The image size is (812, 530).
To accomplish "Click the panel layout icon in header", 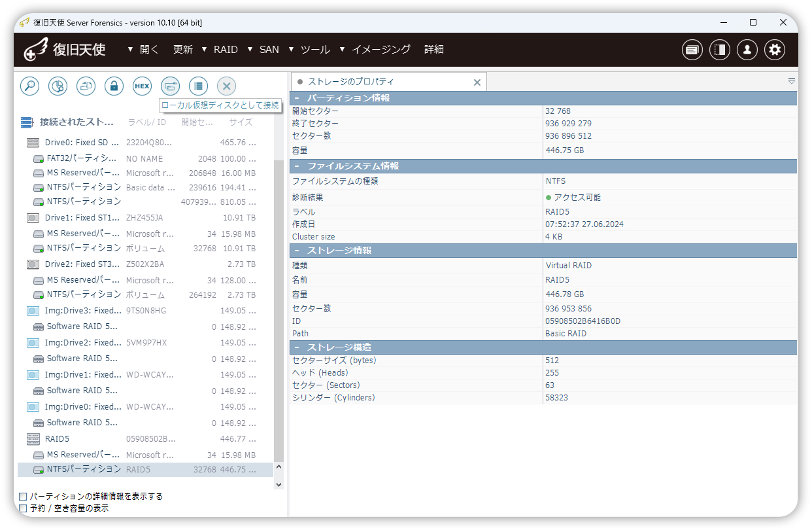I will click(x=720, y=50).
